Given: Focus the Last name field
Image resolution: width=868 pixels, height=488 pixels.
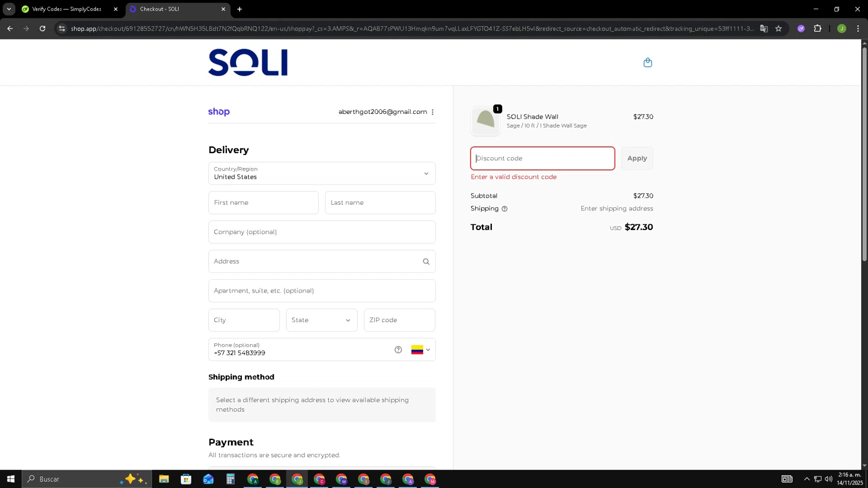Looking at the screenshot, I should coord(380,203).
